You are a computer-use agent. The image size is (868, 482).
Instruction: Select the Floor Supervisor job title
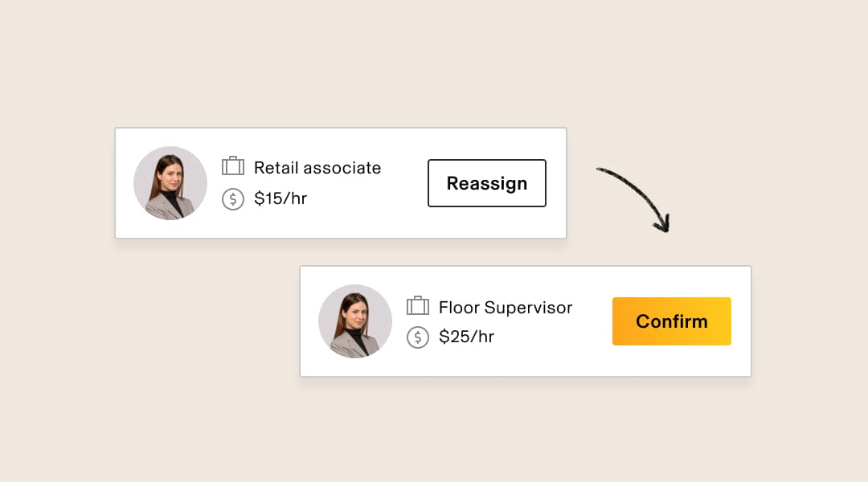506,307
